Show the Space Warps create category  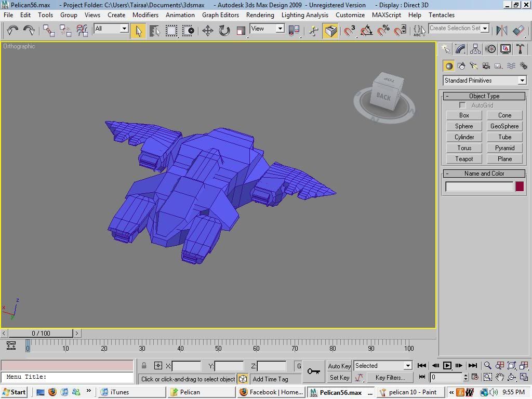click(x=511, y=66)
